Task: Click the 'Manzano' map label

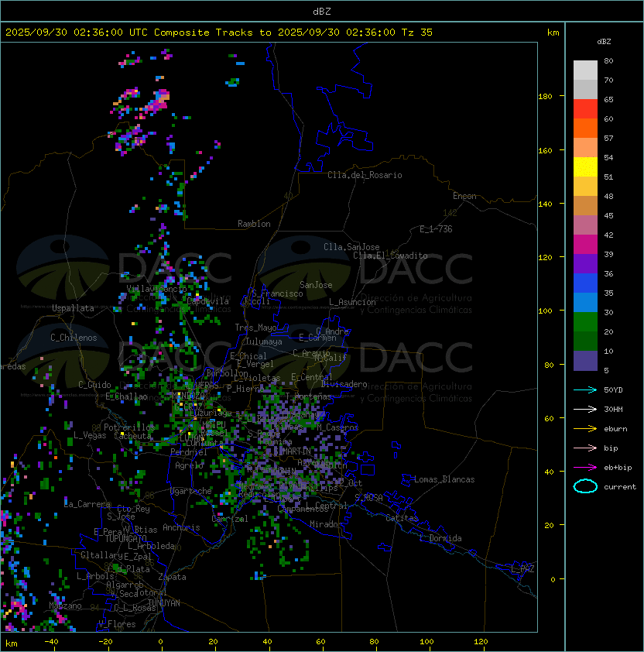Action: pos(65,606)
